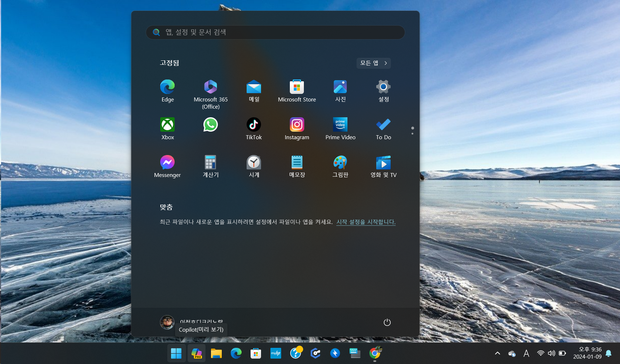Open the keyboard app on the taskbar
620x364 pixels.
click(355, 353)
